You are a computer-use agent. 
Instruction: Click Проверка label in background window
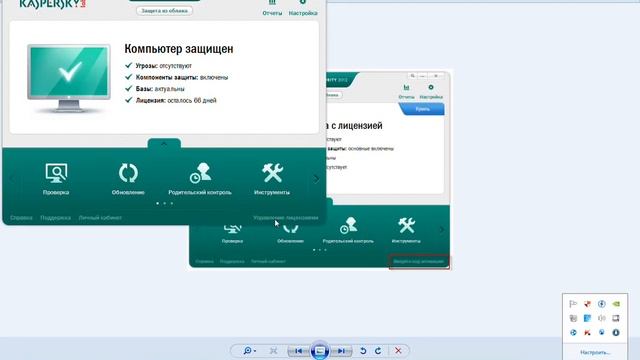click(x=232, y=241)
